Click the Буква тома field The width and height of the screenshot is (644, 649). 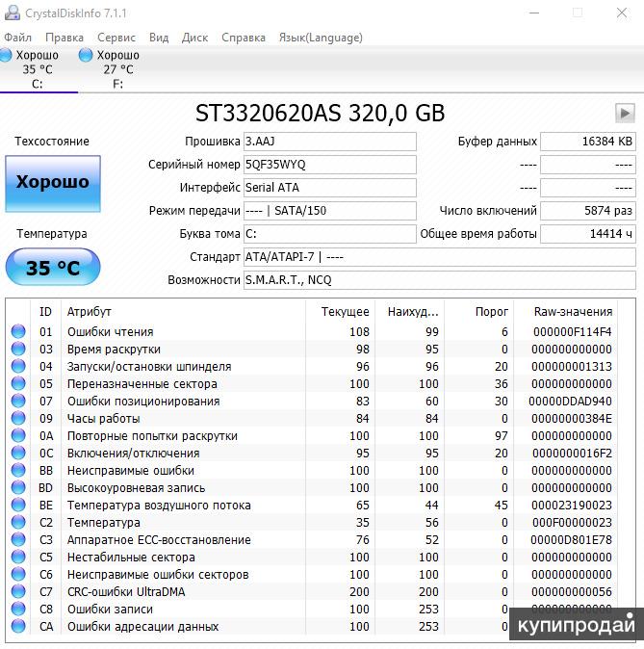[330, 234]
